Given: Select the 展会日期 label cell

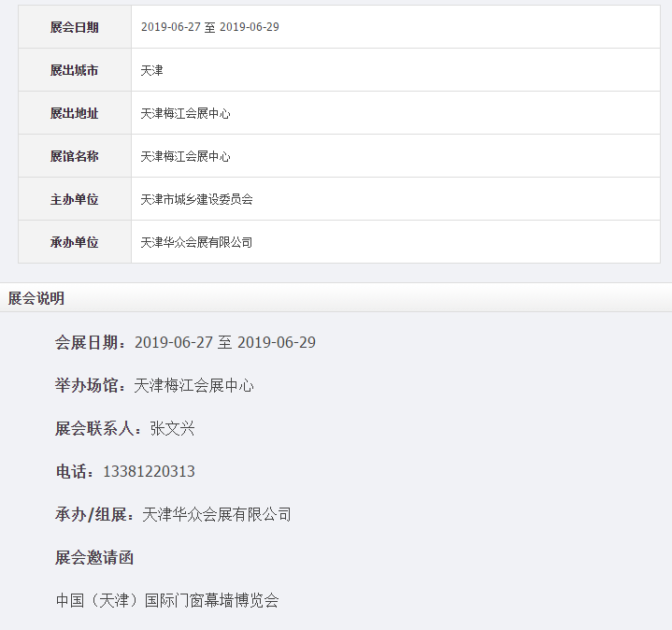Looking at the screenshot, I should click(75, 27).
